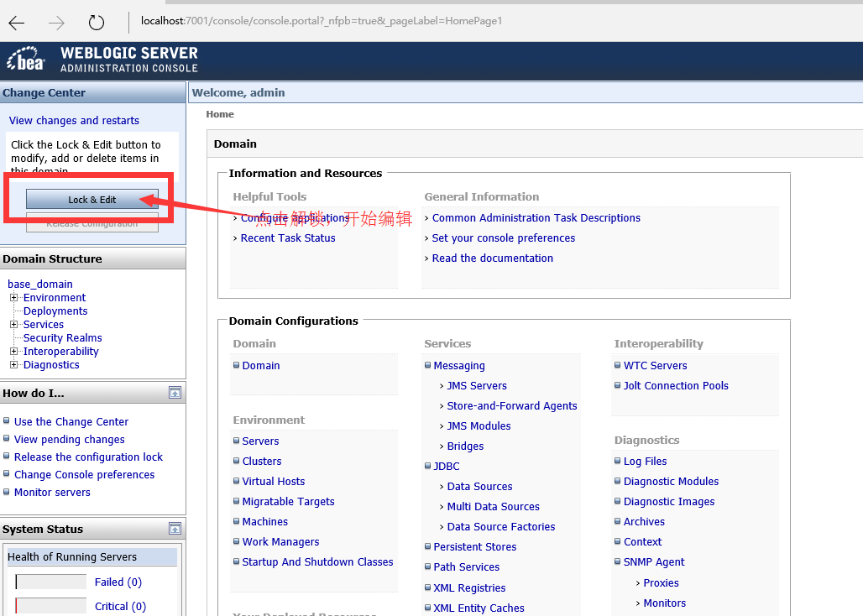863x616 pixels.
Task: Open the Machines link
Action: pos(264,522)
